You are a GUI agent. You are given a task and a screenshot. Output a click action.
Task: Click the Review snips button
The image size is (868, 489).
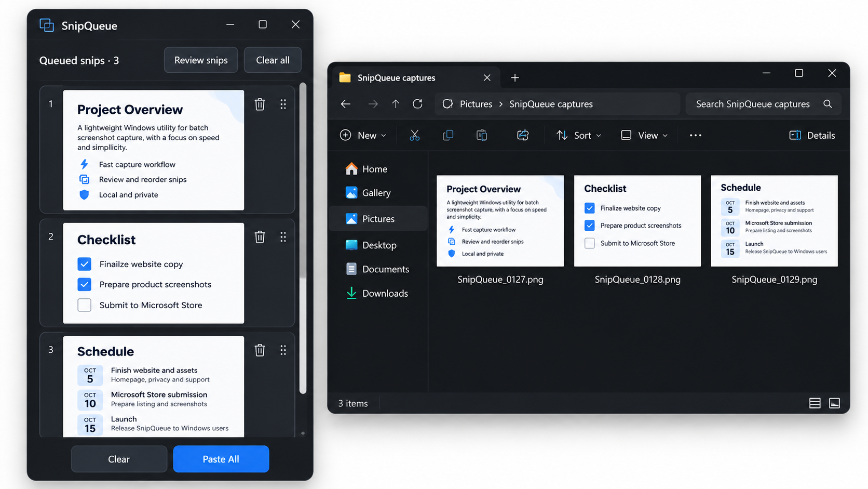pyautogui.click(x=201, y=60)
